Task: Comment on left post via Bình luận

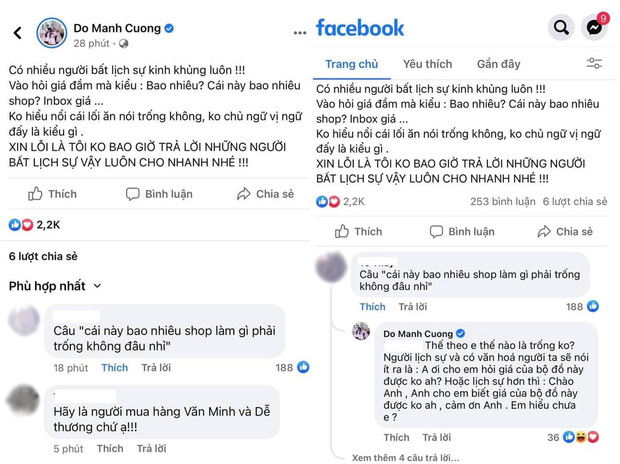Action: (x=159, y=194)
